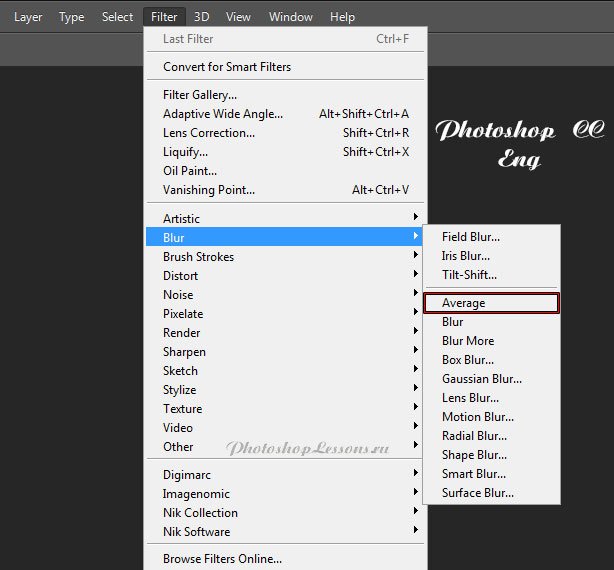Choose Convert for Smart Filters
Viewport: 614px width, 570px height.
pyautogui.click(x=227, y=67)
